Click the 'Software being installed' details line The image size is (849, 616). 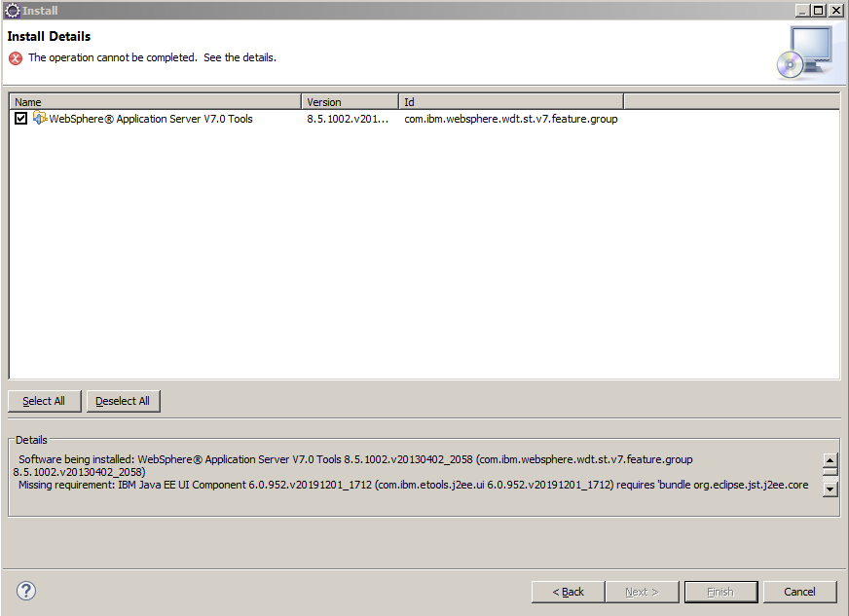click(355, 465)
